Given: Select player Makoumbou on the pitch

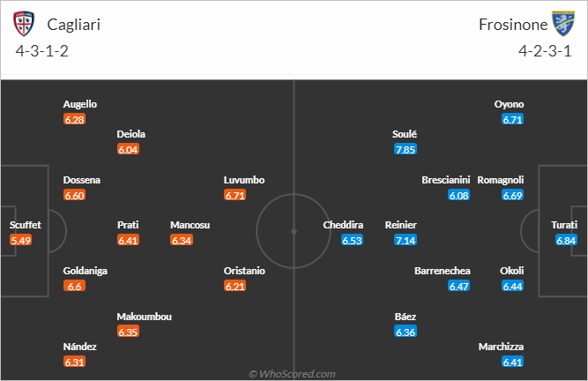Looking at the screenshot, I should (x=144, y=317).
